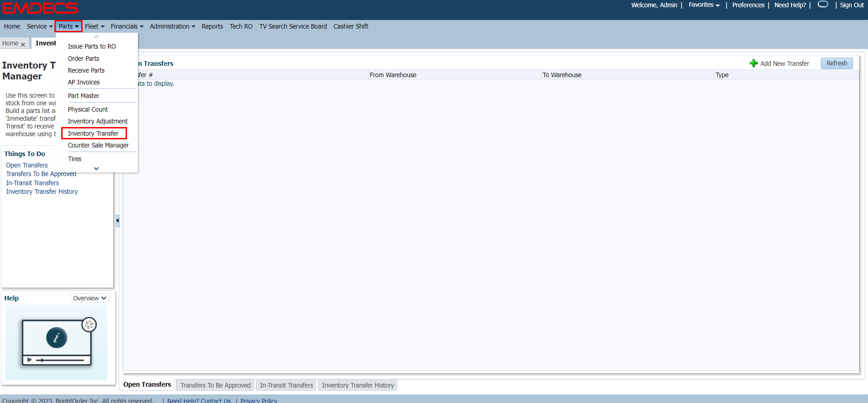Open the Parts menu dropdown
The width and height of the screenshot is (868, 403).
[68, 26]
